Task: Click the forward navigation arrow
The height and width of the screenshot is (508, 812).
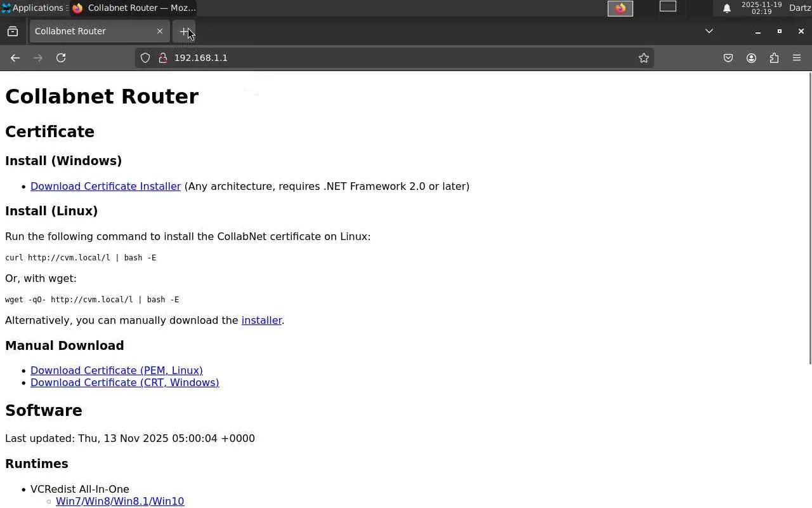Action: click(x=38, y=58)
